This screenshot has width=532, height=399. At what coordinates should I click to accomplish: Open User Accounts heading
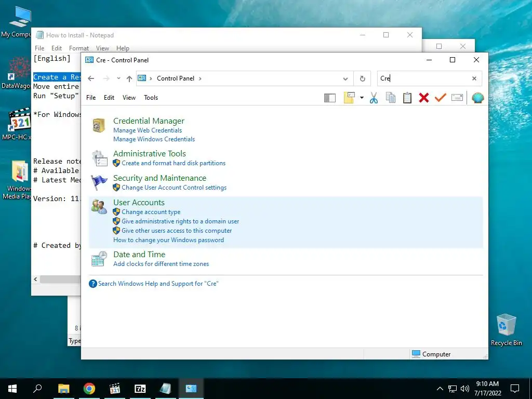click(139, 203)
